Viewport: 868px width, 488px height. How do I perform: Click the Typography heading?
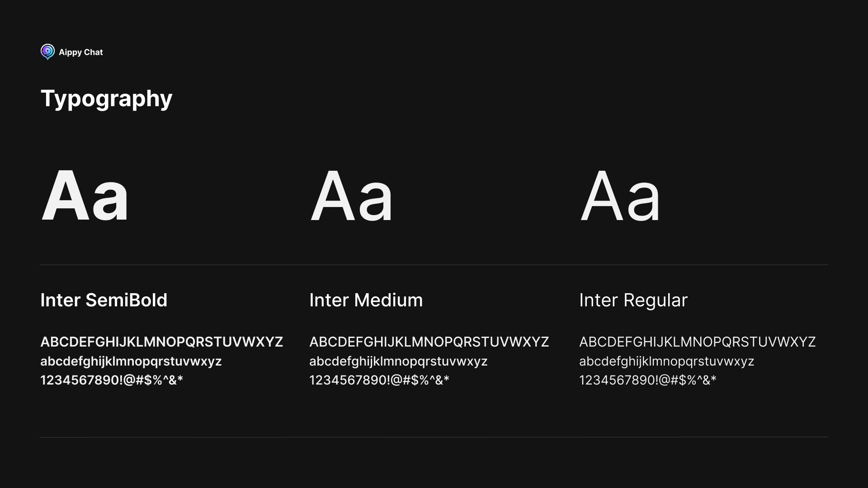[x=107, y=99]
